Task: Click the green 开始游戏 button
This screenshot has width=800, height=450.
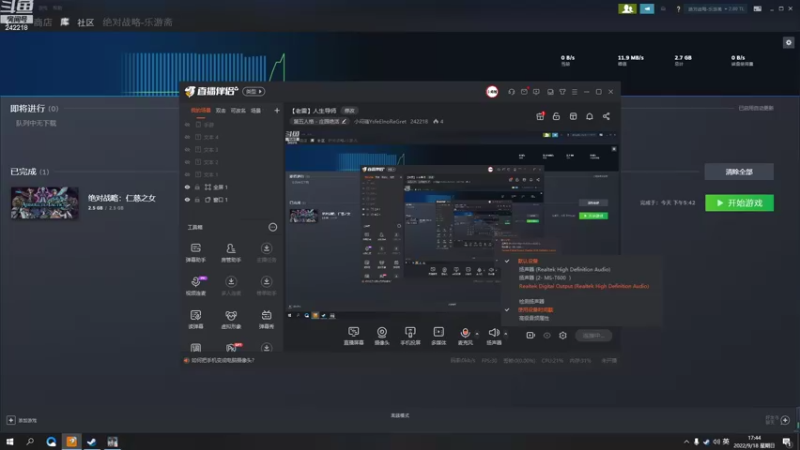Action: [739, 203]
